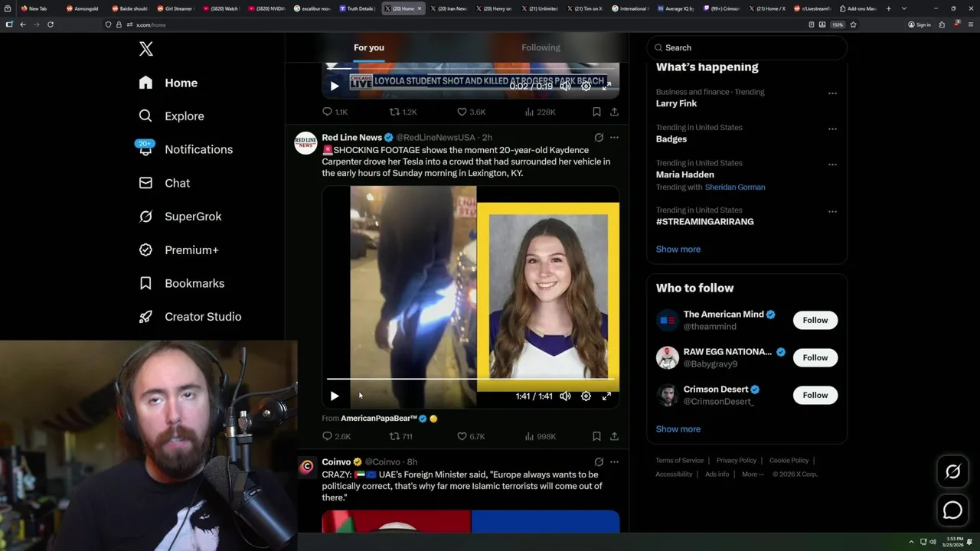Mute the Kaydence Carpenter video

565,396
